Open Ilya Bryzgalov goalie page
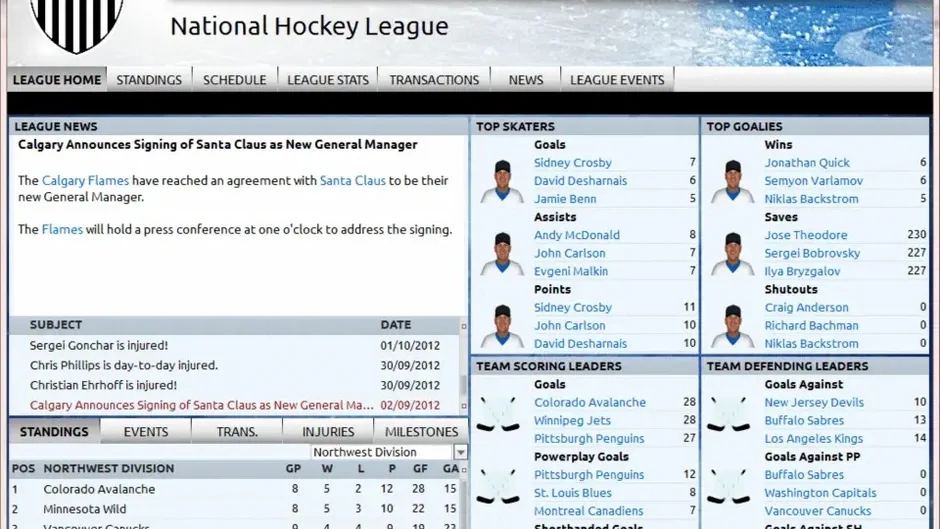The width and height of the screenshot is (940, 529). (802, 271)
